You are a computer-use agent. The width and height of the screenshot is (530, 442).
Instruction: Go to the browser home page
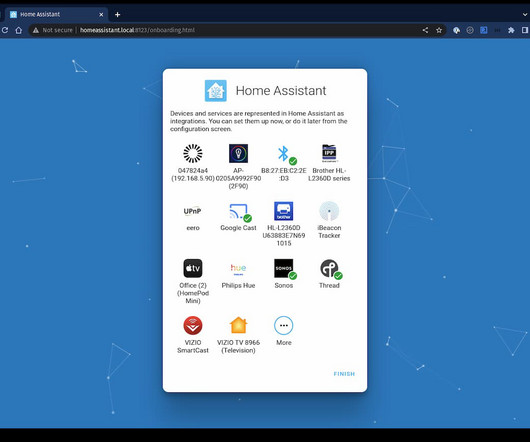[19, 30]
